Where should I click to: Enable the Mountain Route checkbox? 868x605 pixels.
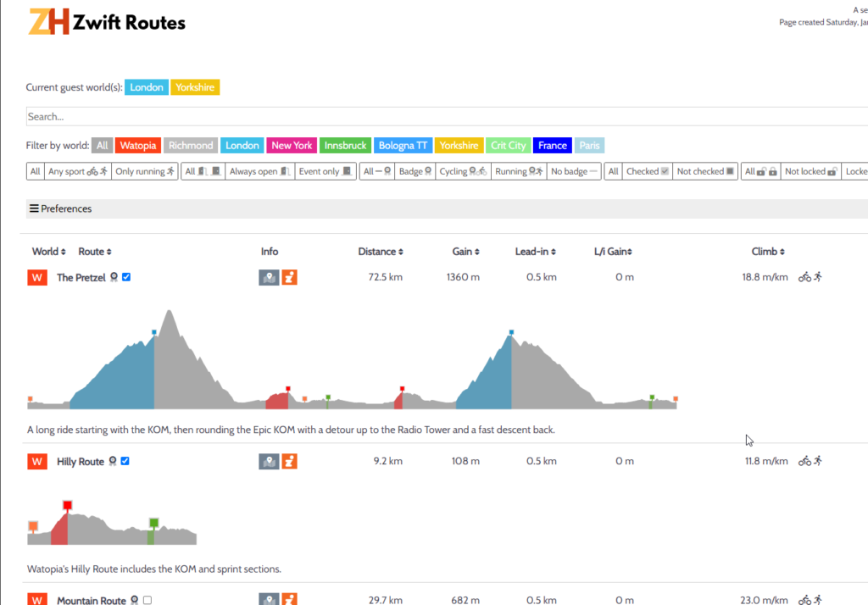point(147,600)
